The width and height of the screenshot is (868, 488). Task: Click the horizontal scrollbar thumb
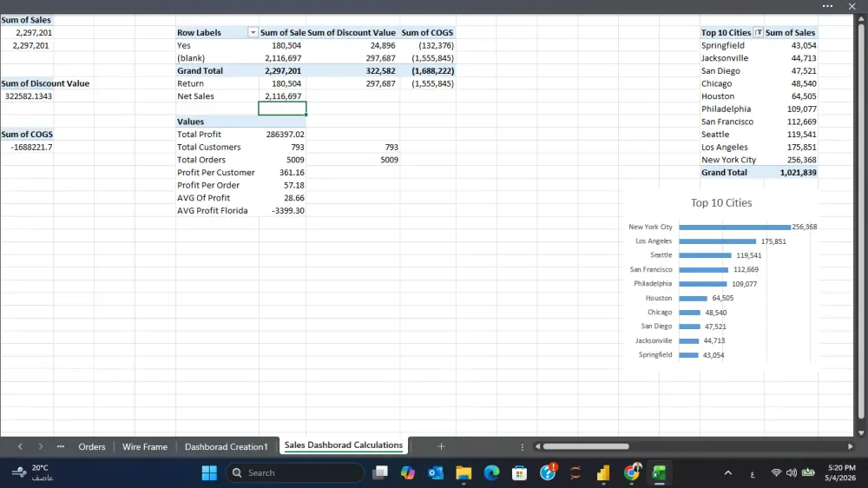[586, 446]
